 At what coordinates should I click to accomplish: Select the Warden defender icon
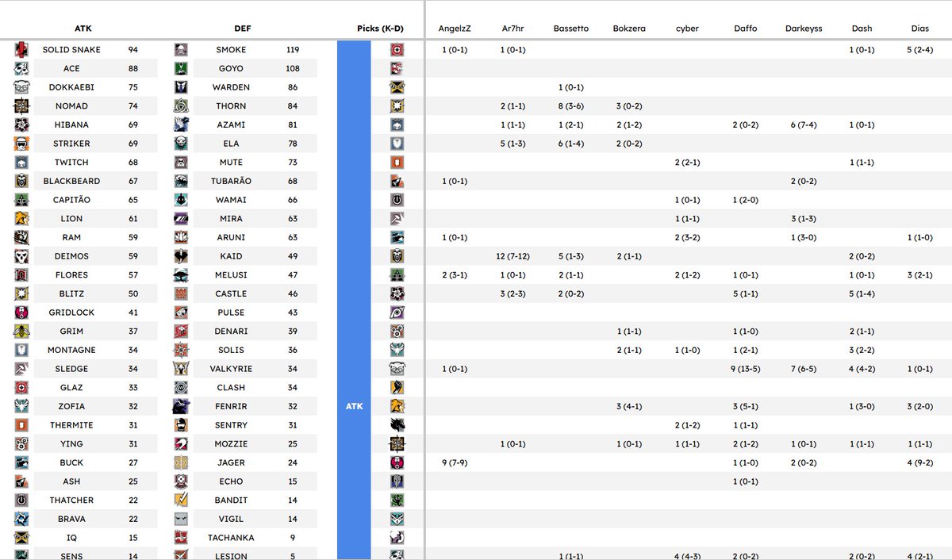(181, 87)
